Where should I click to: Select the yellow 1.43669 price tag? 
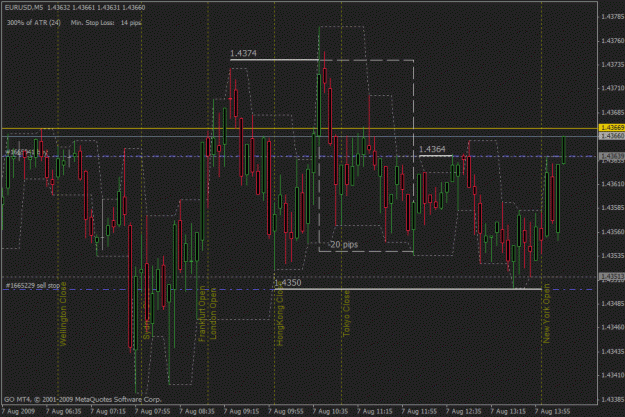[x=612, y=128]
